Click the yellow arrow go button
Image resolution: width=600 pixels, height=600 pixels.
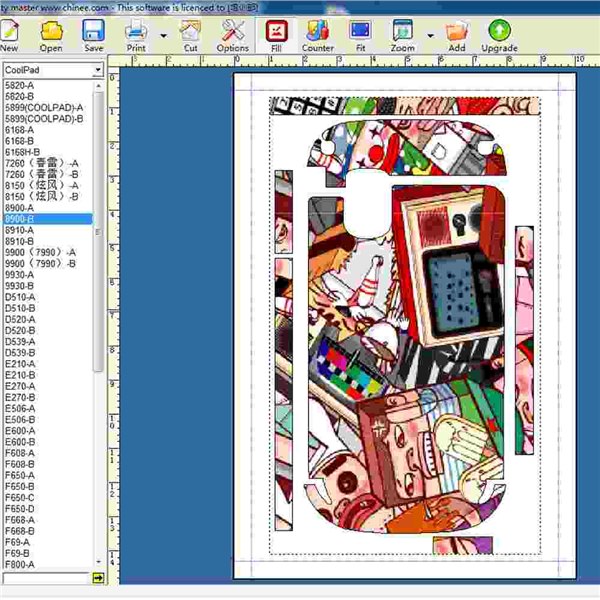pos(98,578)
